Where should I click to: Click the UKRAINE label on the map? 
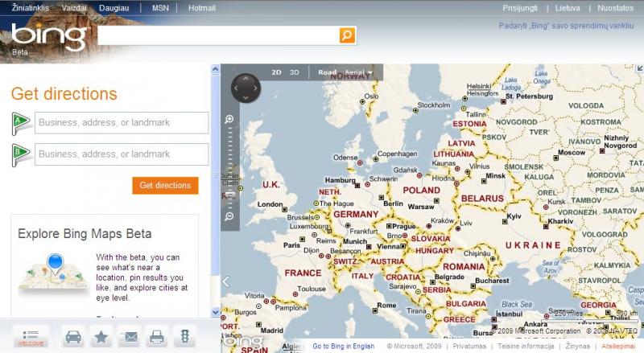(x=533, y=245)
